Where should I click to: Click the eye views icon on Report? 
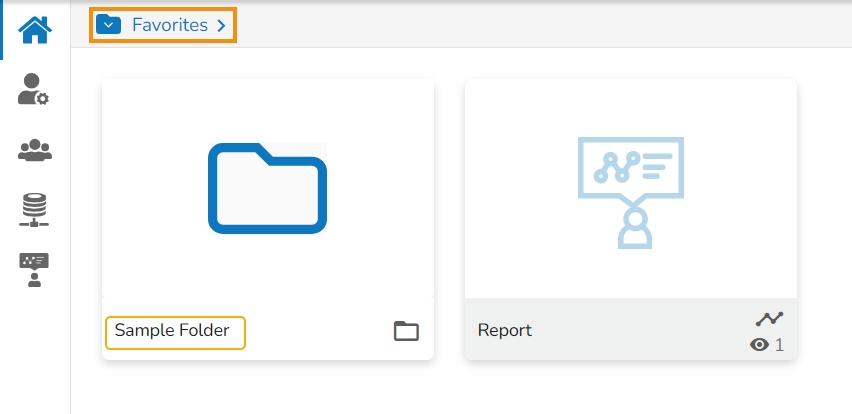[x=760, y=345]
